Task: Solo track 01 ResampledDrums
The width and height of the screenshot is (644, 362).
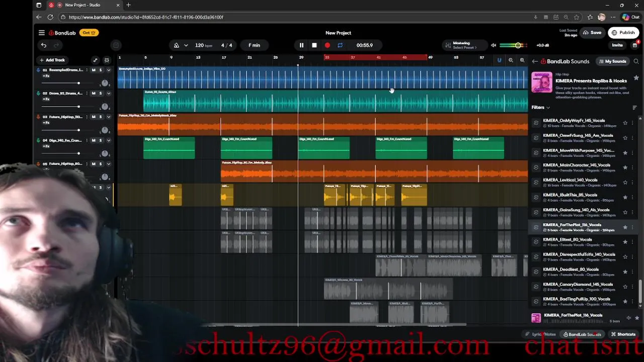Action: coord(100,70)
